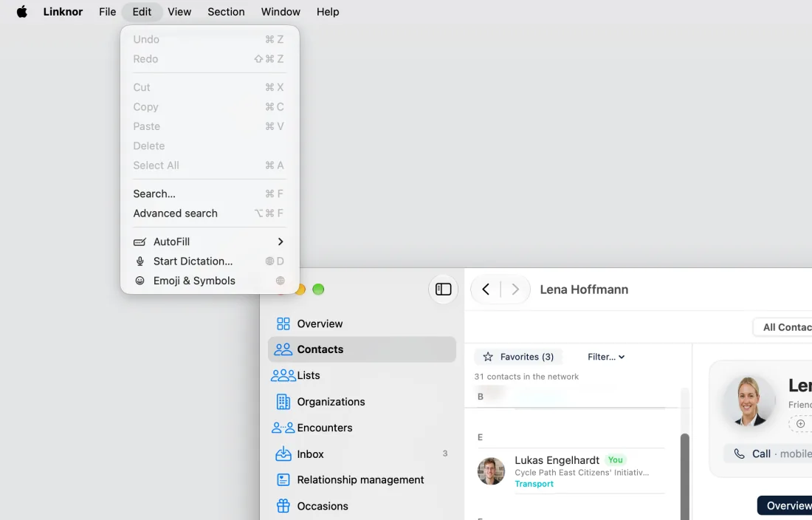Image resolution: width=812 pixels, height=520 pixels.
Task: Click the Occasions gift icon
Action: pyautogui.click(x=283, y=506)
